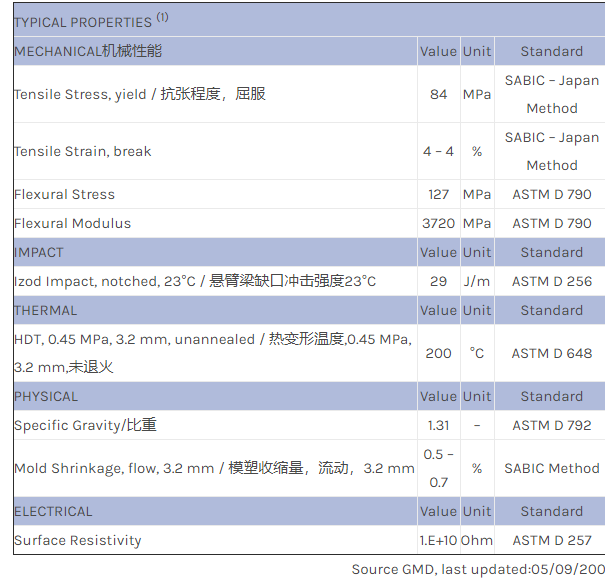This screenshot has width=605, height=581.
Task: Click the Tensile Stress, yield row label
Action: pos(140,94)
